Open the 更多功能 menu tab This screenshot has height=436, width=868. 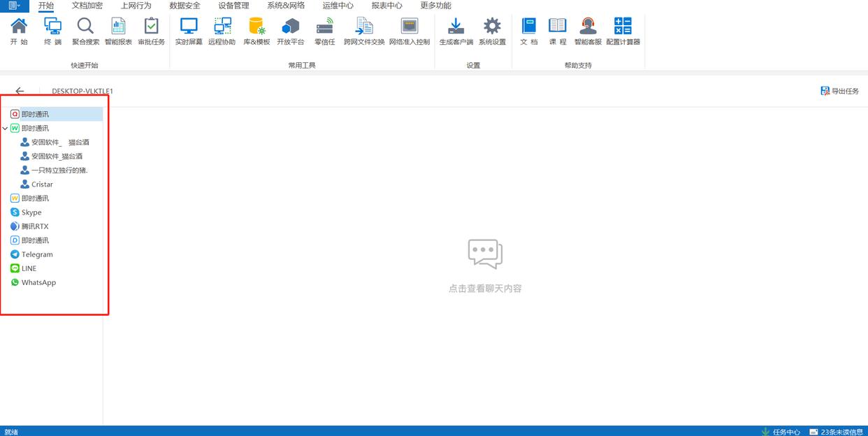[435, 6]
